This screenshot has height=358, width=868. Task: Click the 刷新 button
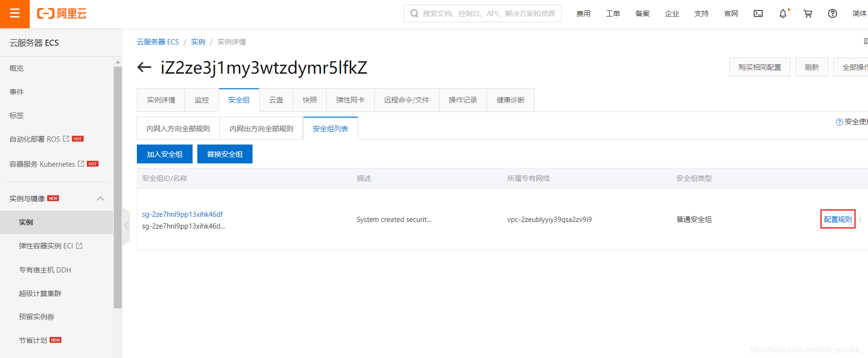[x=812, y=67]
